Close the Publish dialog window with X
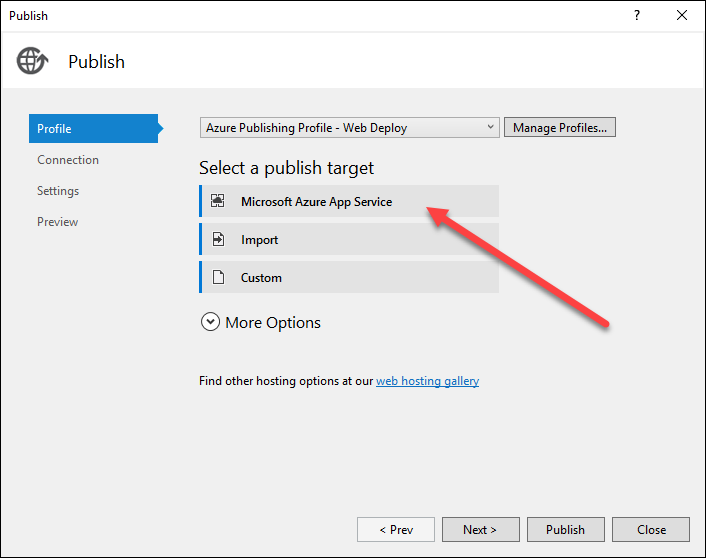Image resolution: width=706 pixels, height=558 pixels. 682,15
